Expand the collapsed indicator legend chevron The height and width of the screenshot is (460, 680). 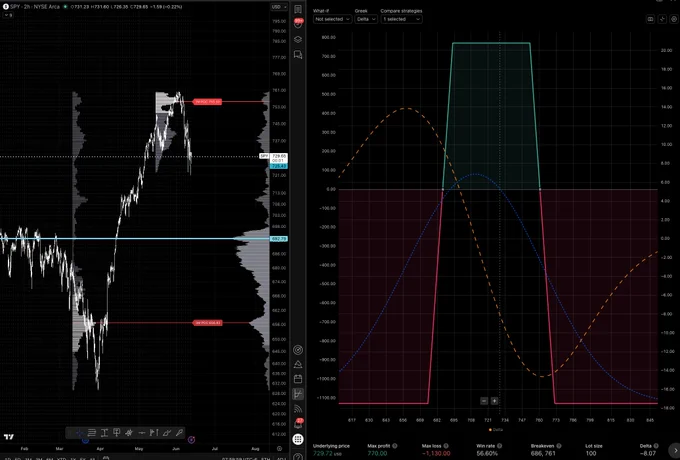[8, 15]
